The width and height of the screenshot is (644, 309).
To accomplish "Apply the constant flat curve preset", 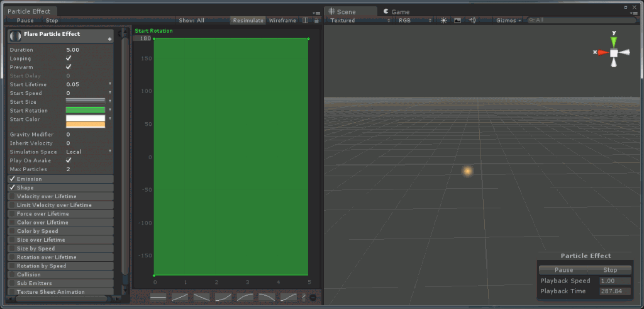I will (x=158, y=297).
